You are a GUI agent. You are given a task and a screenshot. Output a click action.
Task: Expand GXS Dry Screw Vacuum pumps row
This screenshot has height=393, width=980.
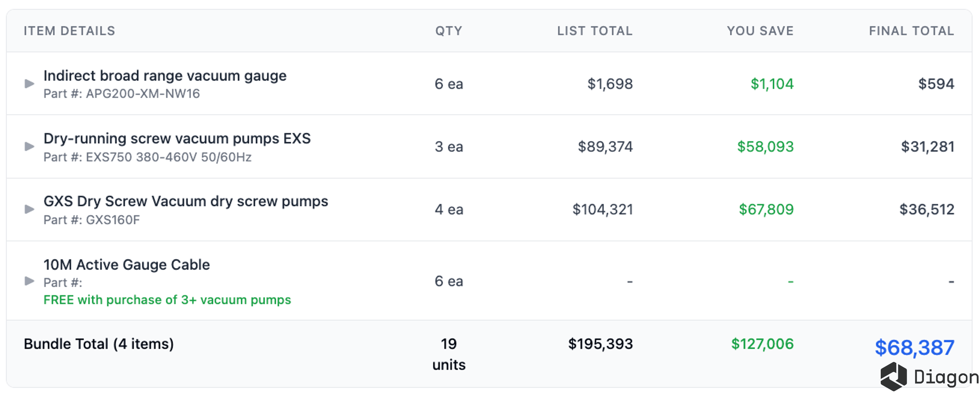tap(29, 209)
